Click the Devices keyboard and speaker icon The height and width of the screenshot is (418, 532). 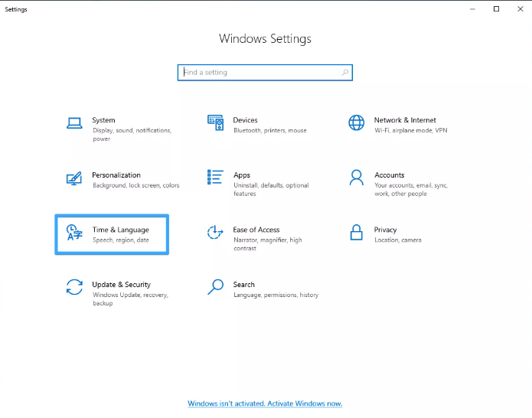tap(215, 122)
